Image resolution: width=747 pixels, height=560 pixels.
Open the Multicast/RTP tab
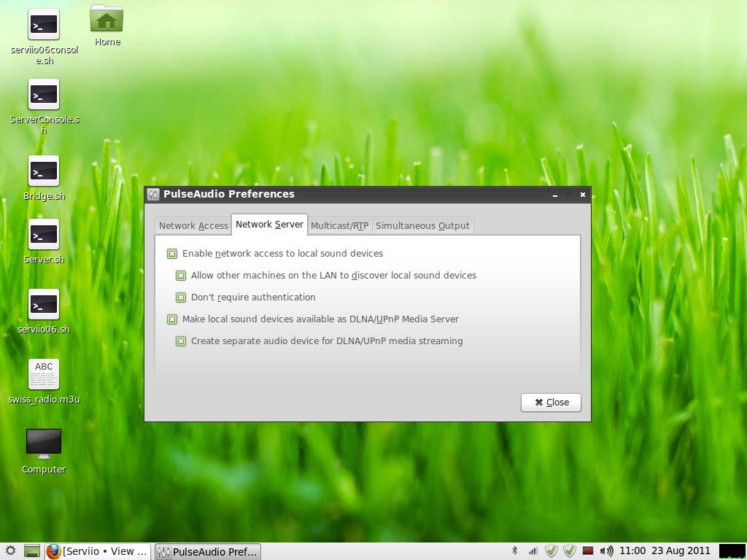click(339, 226)
